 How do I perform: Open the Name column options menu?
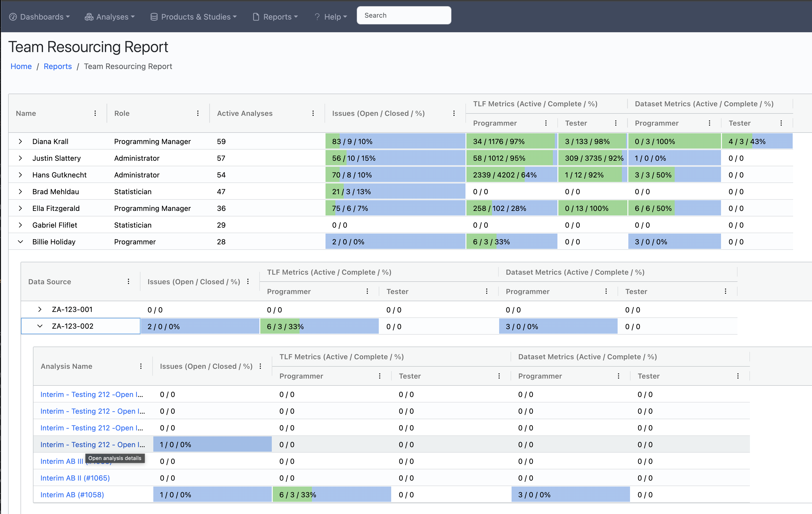(96, 113)
